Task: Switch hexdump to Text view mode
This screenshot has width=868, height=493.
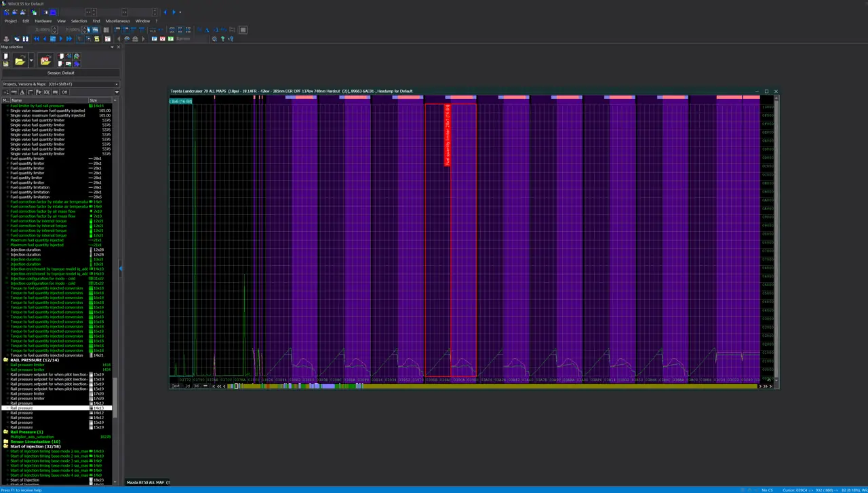Action: point(176,386)
